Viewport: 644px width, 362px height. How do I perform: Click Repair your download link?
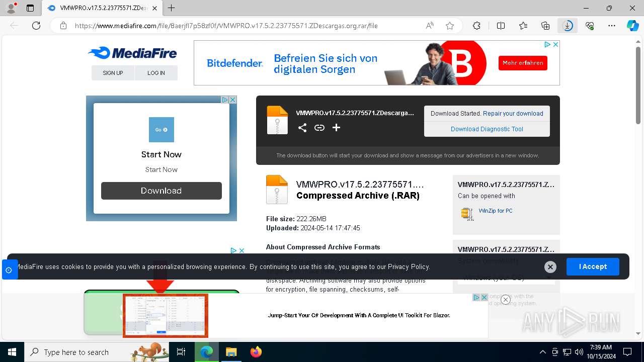513,114
